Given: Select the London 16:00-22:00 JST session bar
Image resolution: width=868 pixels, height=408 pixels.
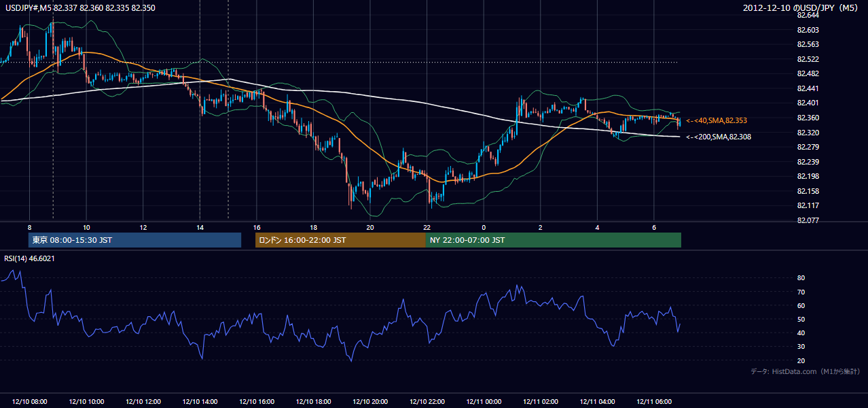Looking at the screenshot, I should tap(340, 240).
